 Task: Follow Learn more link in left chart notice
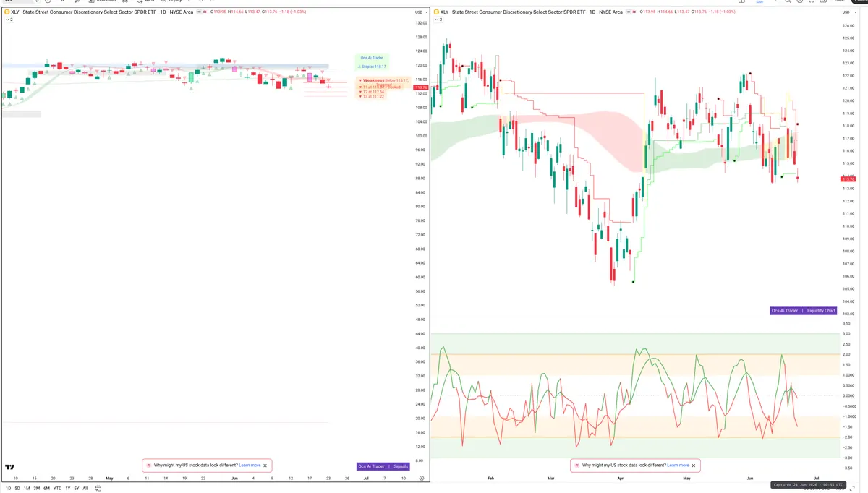point(250,466)
